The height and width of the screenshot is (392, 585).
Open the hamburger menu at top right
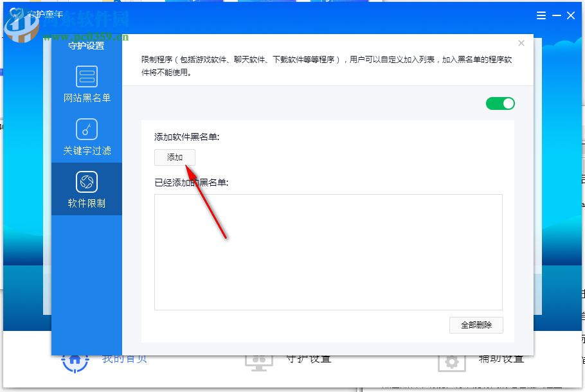point(541,15)
